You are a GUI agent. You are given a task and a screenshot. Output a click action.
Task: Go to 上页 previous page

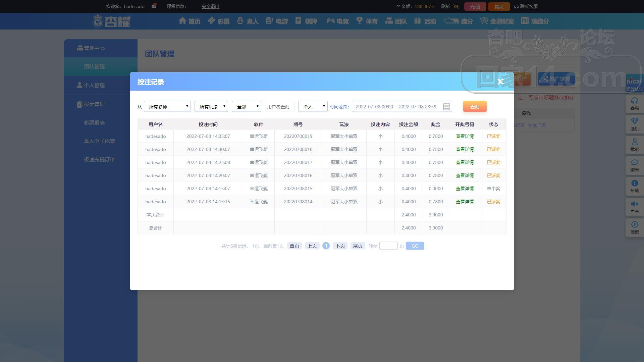312,246
